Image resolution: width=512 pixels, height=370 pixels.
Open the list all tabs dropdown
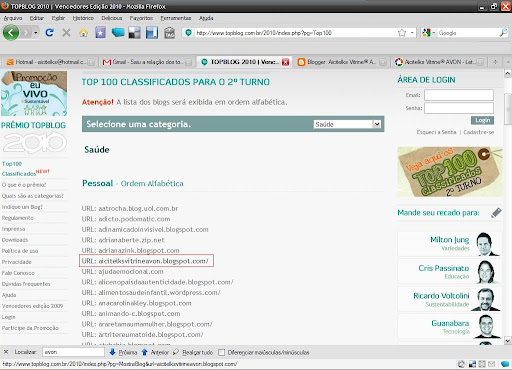coord(508,62)
